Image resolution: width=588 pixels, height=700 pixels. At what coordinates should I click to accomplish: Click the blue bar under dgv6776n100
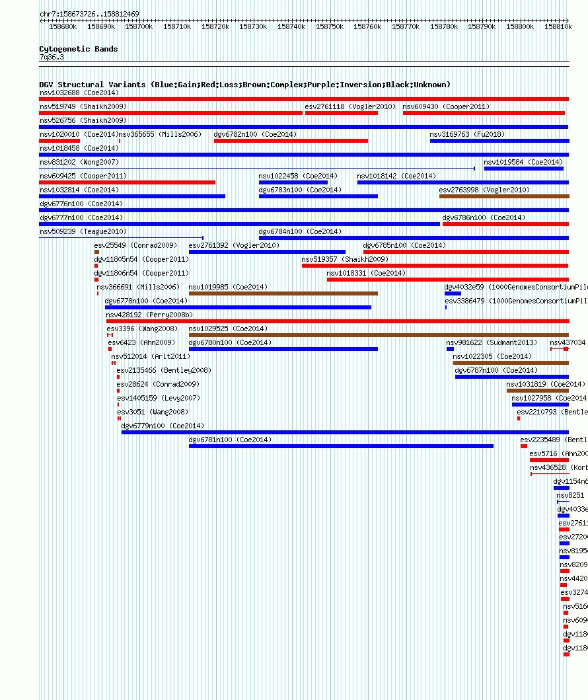click(x=304, y=210)
